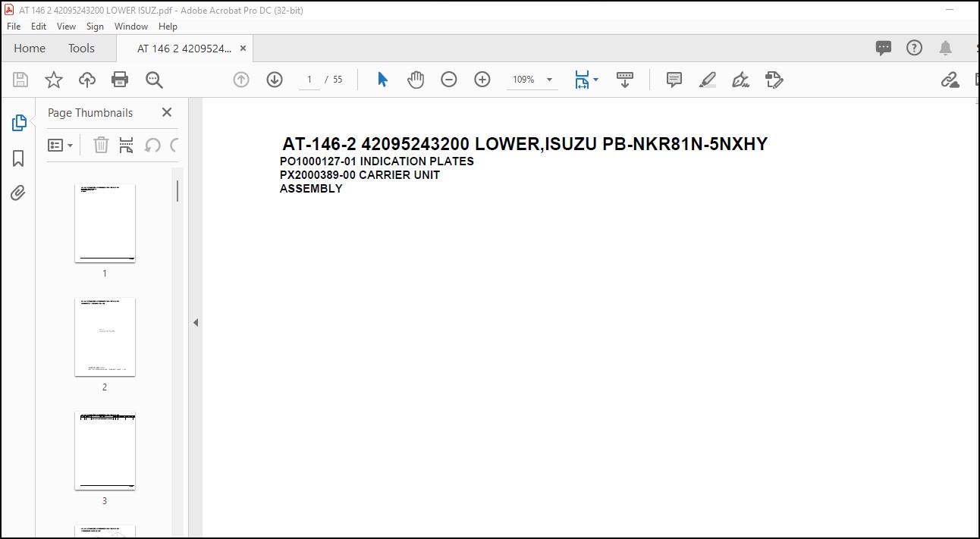
Task: Rotate page counterclockwise
Action: point(152,145)
